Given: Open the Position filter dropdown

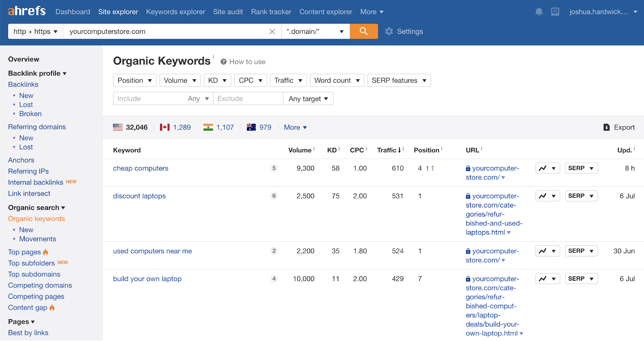Looking at the screenshot, I should point(134,81).
